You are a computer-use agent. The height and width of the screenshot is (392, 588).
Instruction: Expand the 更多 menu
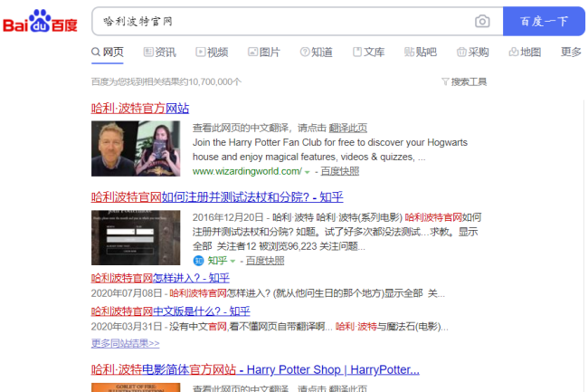click(571, 53)
